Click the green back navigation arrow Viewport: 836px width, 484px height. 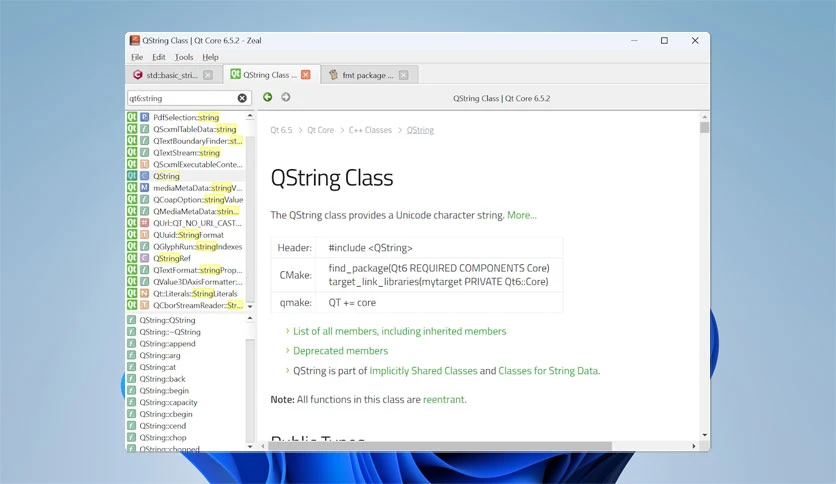268,97
